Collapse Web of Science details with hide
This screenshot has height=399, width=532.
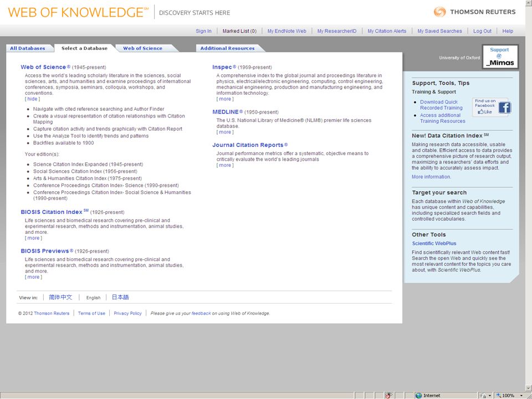point(32,99)
